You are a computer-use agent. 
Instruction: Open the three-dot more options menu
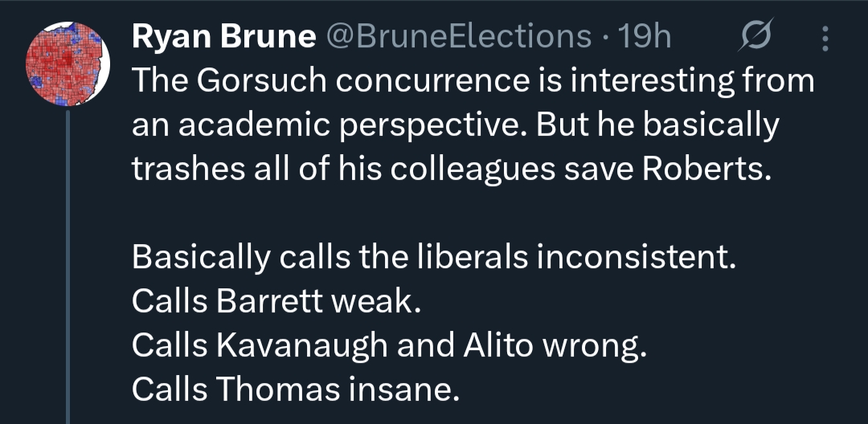point(825,37)
